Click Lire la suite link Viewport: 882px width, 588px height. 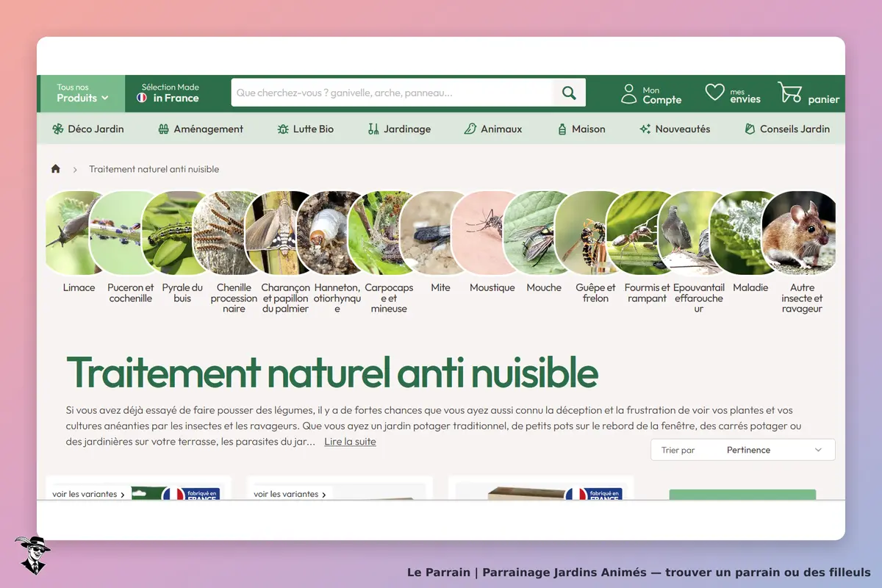[350, 442]
